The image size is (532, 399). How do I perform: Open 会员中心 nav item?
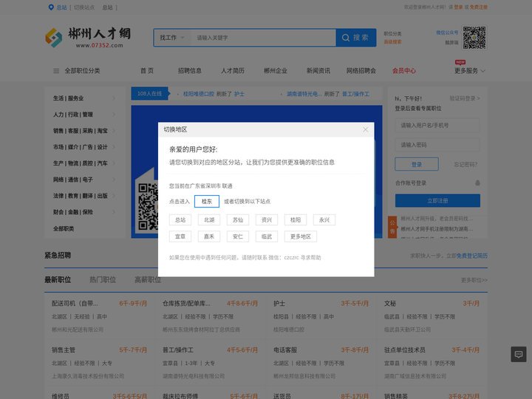pyautogui.click(x=404, y=71)
